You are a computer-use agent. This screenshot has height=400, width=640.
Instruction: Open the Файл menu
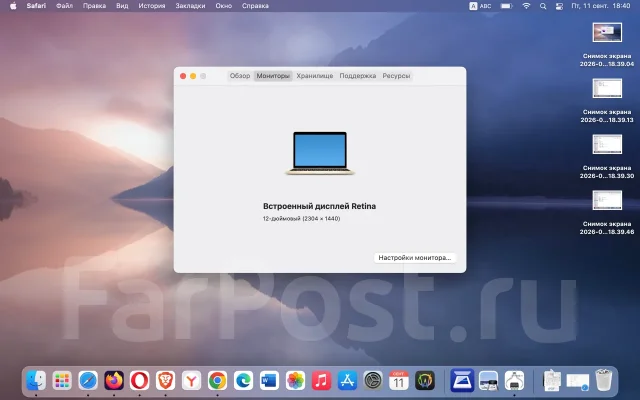[x=64, y=6]
